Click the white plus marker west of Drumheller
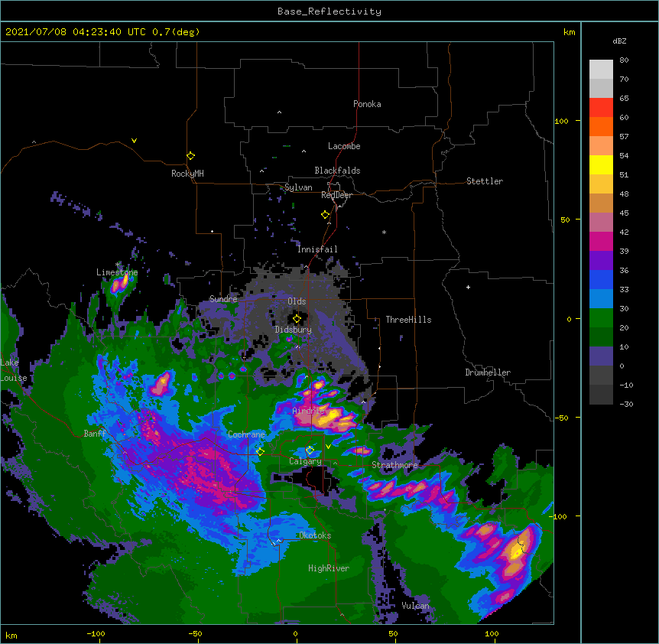The height and width of the screenshot is (644, 659). click(x=468, y=287)
